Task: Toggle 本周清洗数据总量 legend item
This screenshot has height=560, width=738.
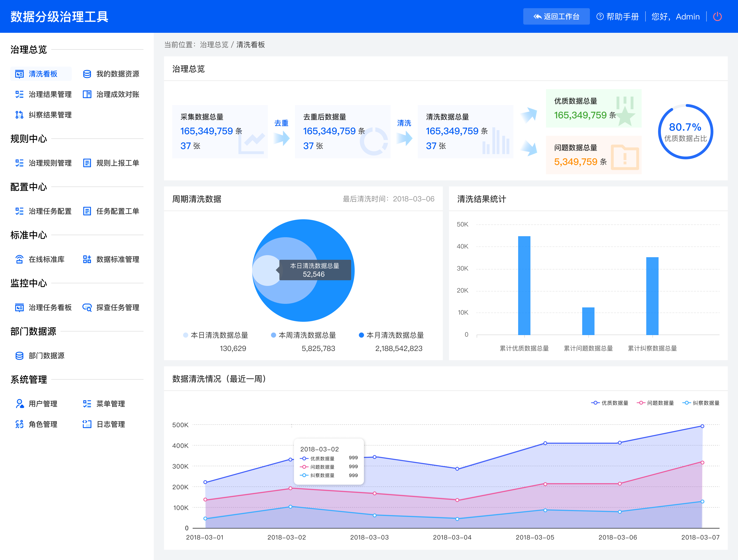Action: click(x=303, y=335)
